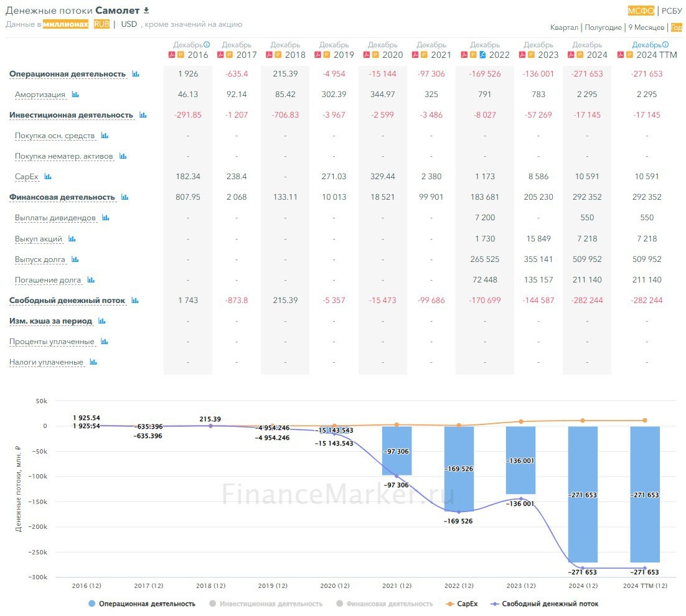Image resolution: width=686 pixels, height=616 pixels.
Task: Click info icon next to Декабрь 2024 TTM
Action: 665,45
